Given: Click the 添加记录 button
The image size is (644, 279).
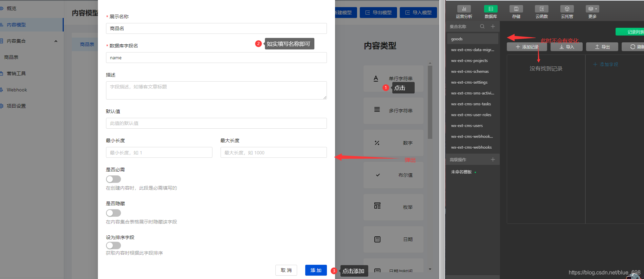Looking at the screenshot, I should (527, 47).
